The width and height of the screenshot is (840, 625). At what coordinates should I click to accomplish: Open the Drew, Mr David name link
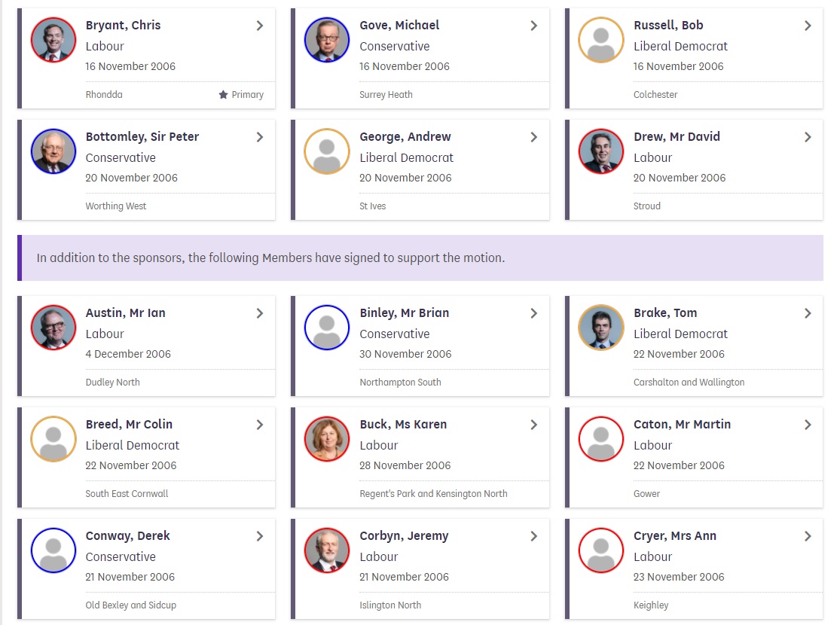click(677, 137)
